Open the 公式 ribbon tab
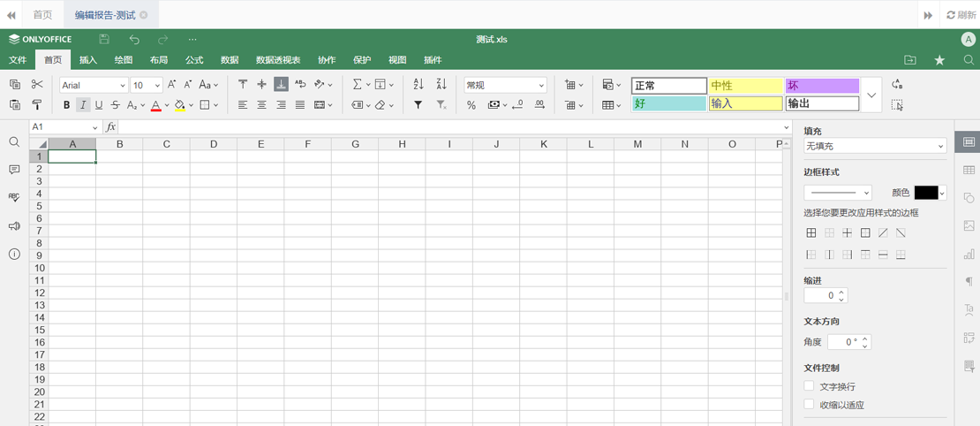 point(194,60)
